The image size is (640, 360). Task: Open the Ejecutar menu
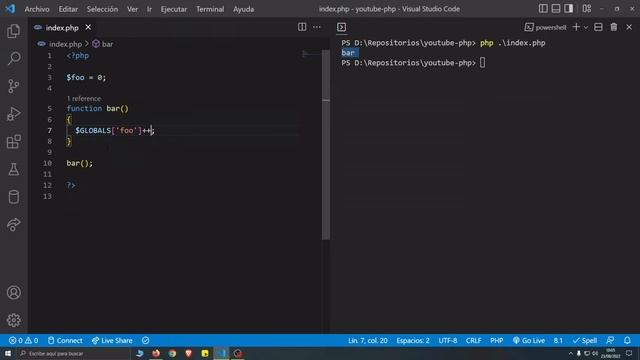[x=174, y=9]
